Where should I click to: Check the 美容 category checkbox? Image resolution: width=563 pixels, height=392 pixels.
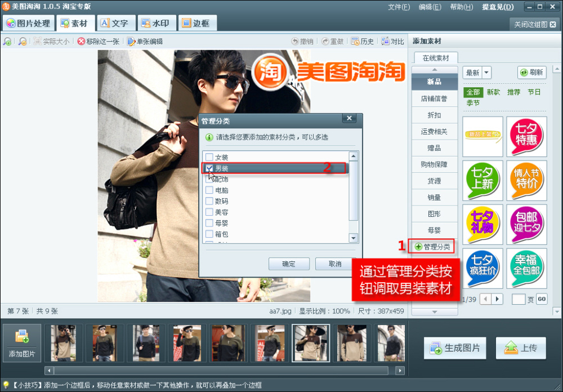[x=209, y=212]
